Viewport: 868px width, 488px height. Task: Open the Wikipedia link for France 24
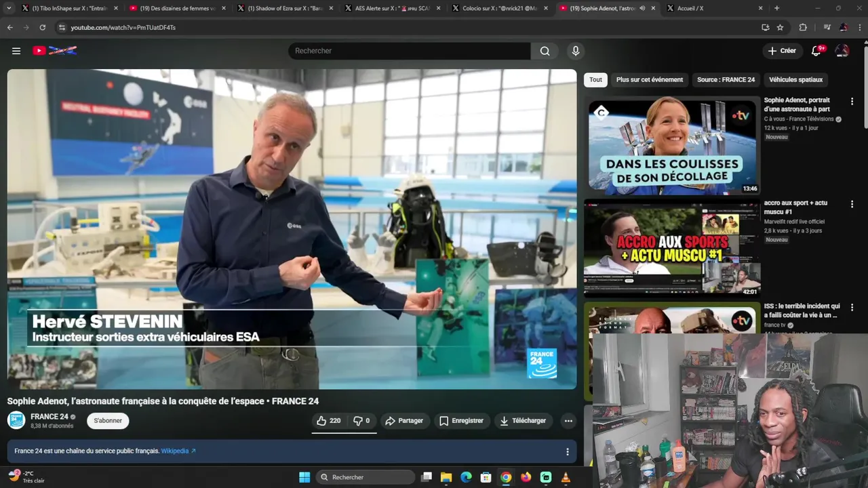[x=178, y=451]
